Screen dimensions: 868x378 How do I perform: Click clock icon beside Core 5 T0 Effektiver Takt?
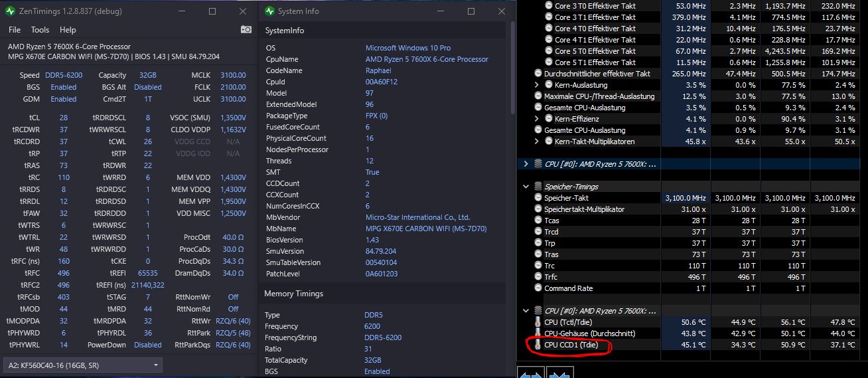click(548, 51)
